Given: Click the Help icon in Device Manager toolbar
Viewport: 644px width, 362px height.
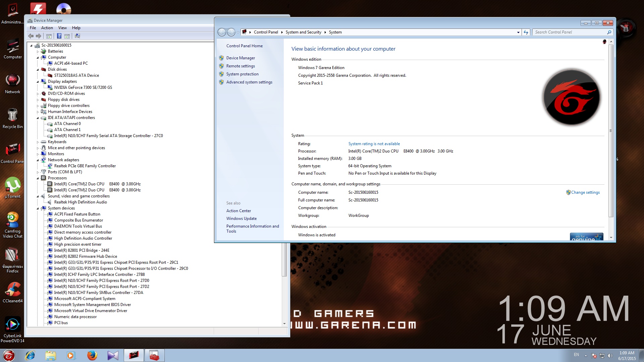Looking at the screenshot, I should (59, 36).
